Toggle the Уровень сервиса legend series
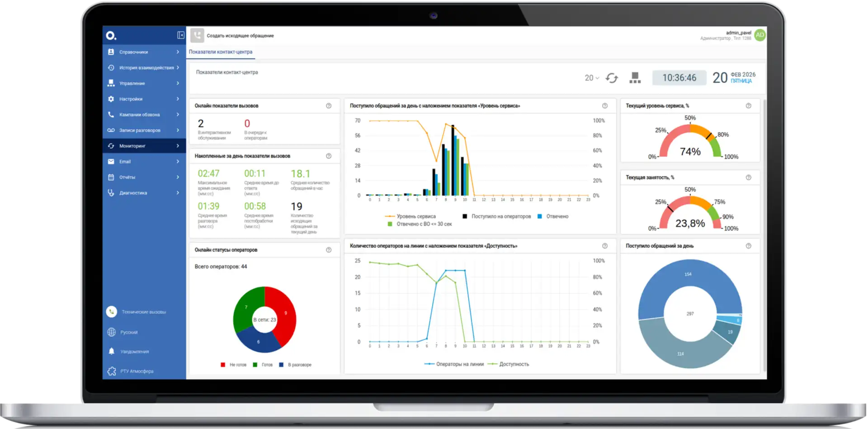 (410, 217)
